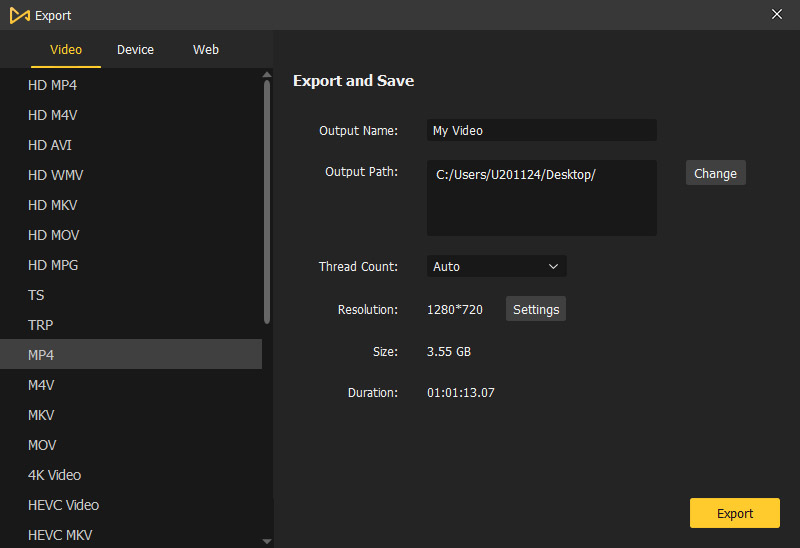This screenshot has width=800, height=548.
Task: Switch to the Web tab
Action: (206, 49)
